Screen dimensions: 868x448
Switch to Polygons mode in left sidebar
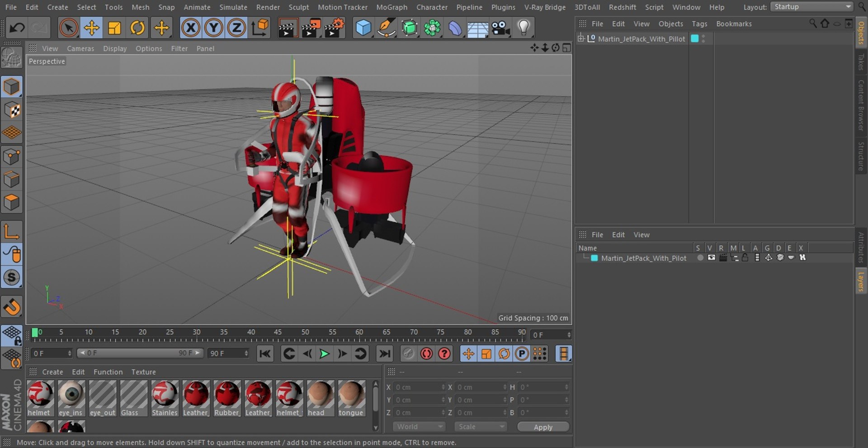[x=12, y=202]
